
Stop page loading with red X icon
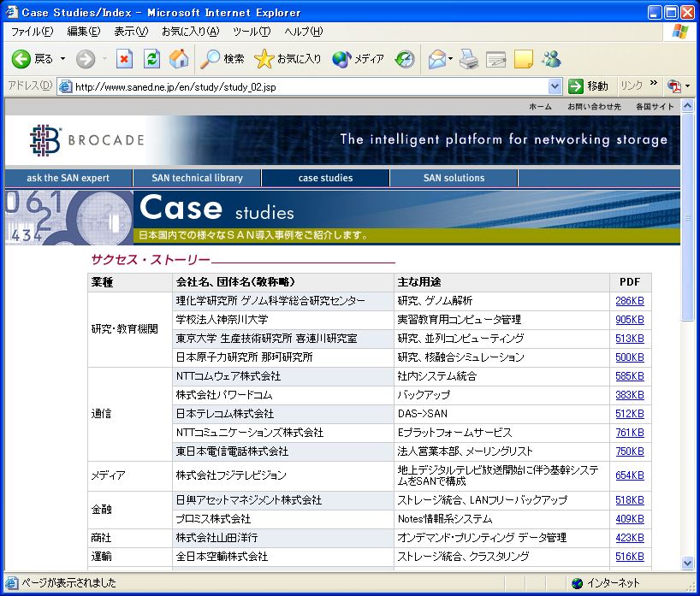click(124, 59)
